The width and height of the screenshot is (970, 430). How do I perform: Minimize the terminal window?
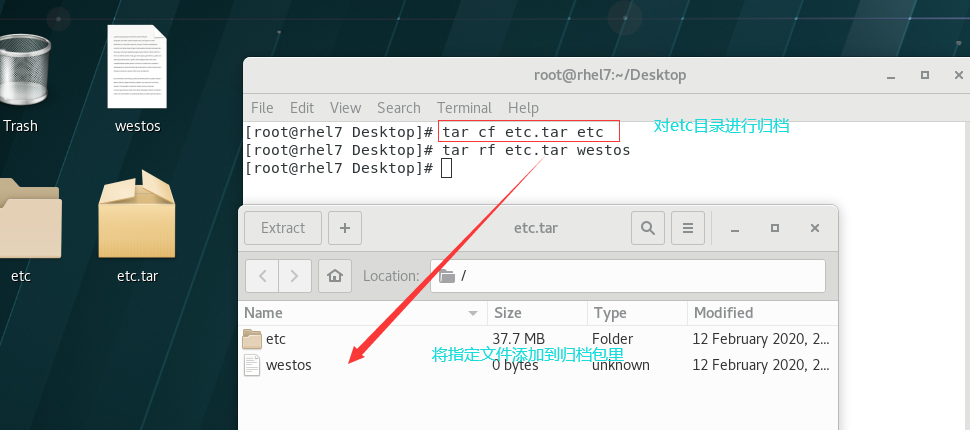(891, 75)
